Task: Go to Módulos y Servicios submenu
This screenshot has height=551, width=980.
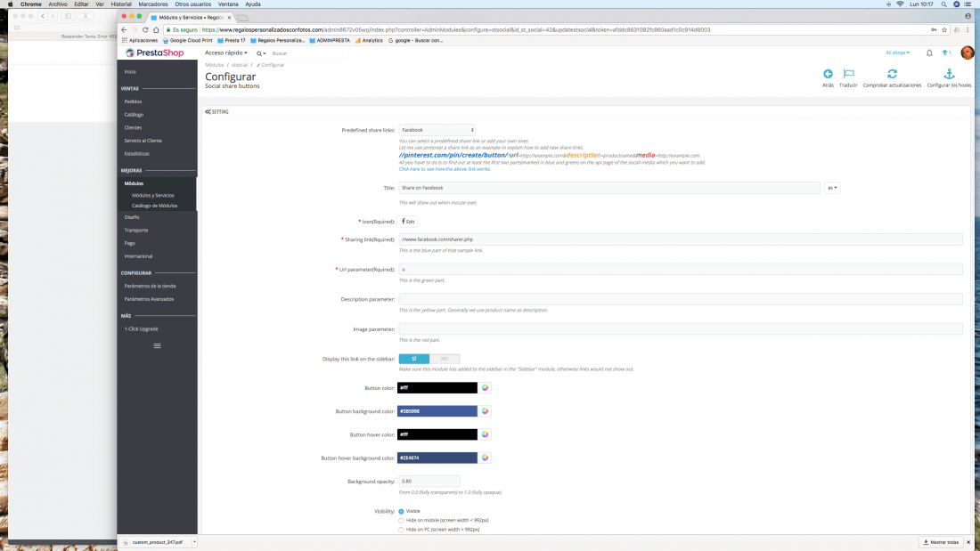Action: tap(153, 196)
